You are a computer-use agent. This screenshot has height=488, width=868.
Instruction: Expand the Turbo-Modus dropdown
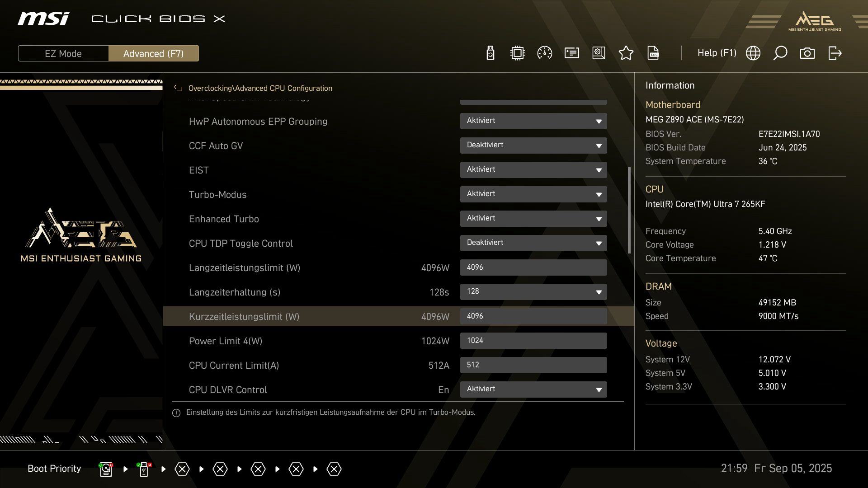[533, 194]
